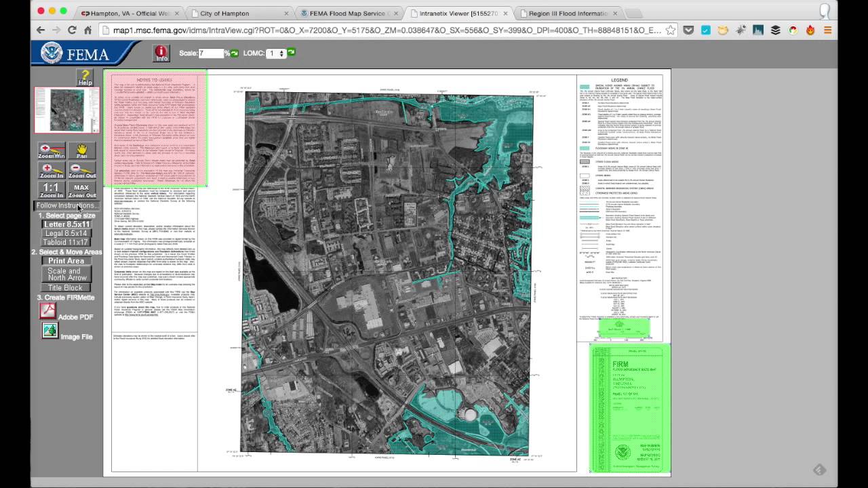Click the pink Notes to Users area
The height and width of the screenshot is (488, 868).
coord(156,129)
